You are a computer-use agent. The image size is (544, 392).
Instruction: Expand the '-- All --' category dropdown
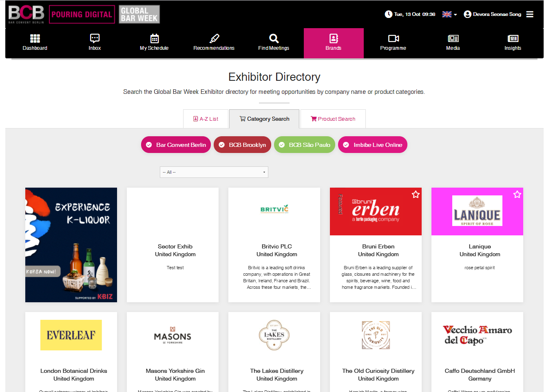(214, 172)
